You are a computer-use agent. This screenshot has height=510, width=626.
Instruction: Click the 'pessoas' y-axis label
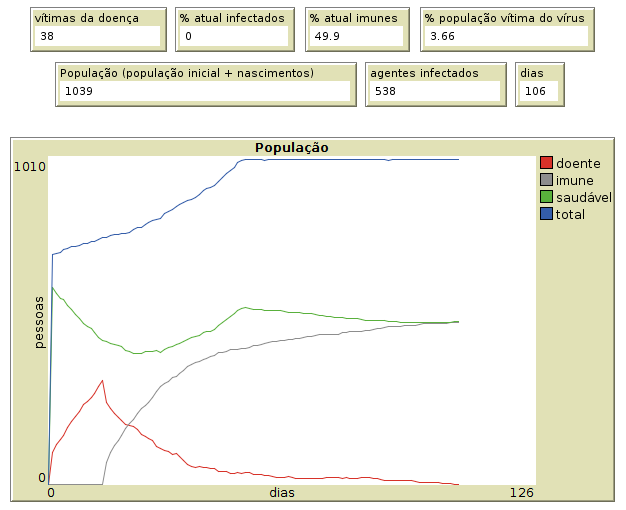tap(39, 322)
